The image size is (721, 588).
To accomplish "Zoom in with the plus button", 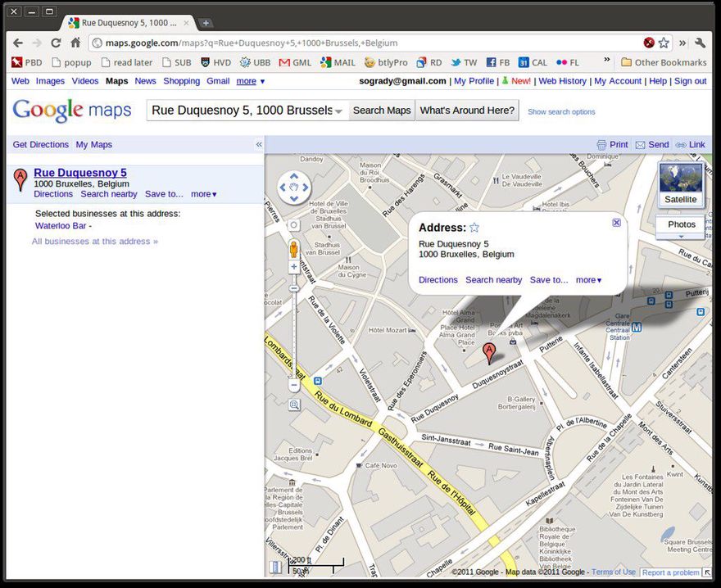I will 294,267.
